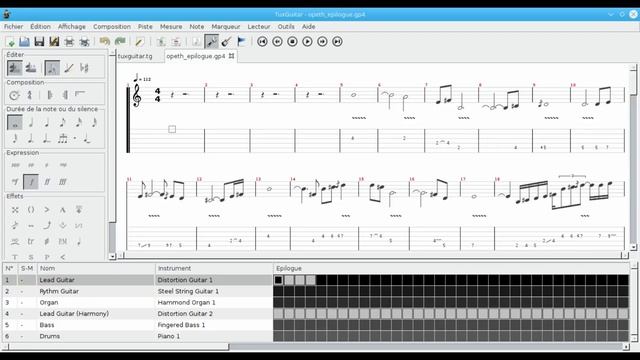Toggle bend effect icon

[x=47, y=225]
